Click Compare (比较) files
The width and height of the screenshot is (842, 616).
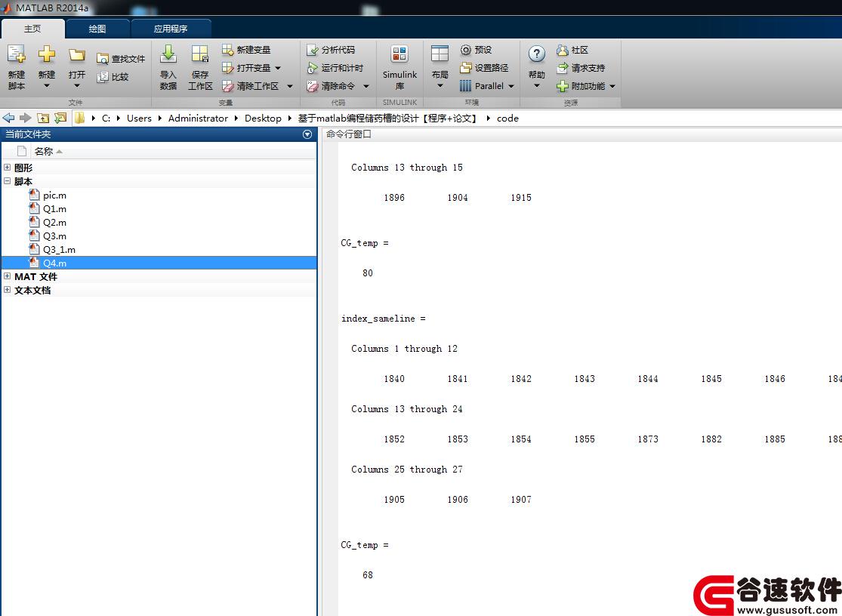click(x=113, y=77)
